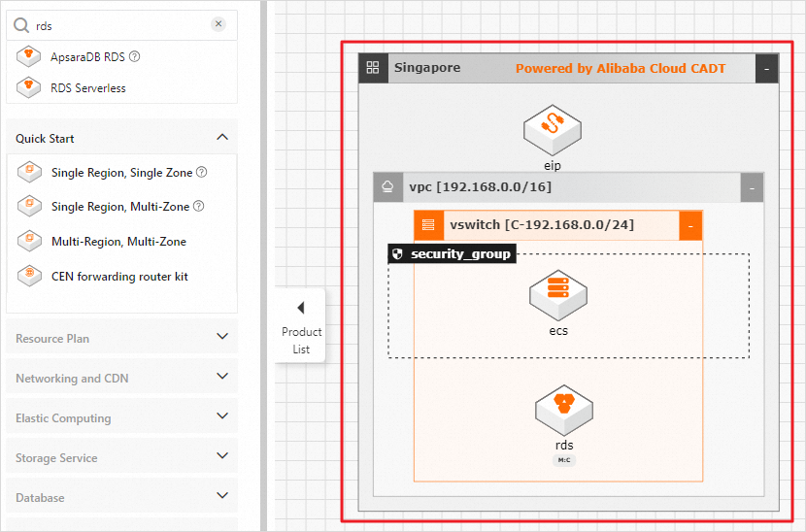Collapse the Singapore region container

coord(766,68)
